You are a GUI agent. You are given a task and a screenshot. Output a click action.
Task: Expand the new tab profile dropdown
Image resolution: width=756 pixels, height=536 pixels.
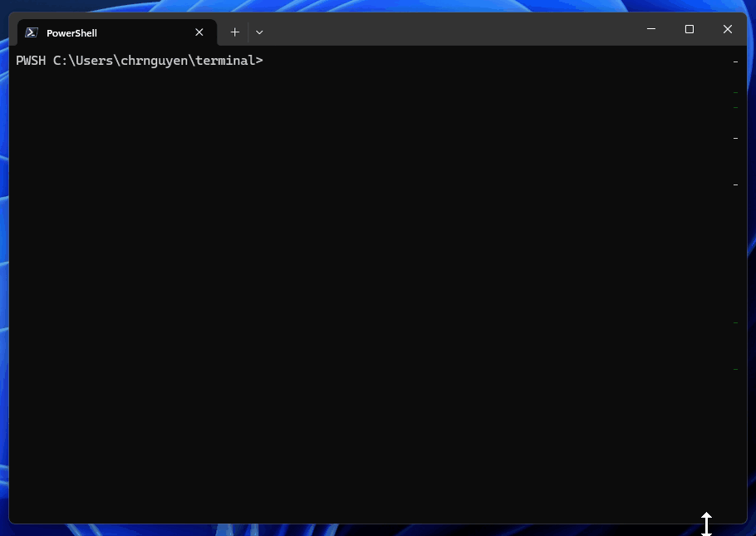(x=259, y=32)
